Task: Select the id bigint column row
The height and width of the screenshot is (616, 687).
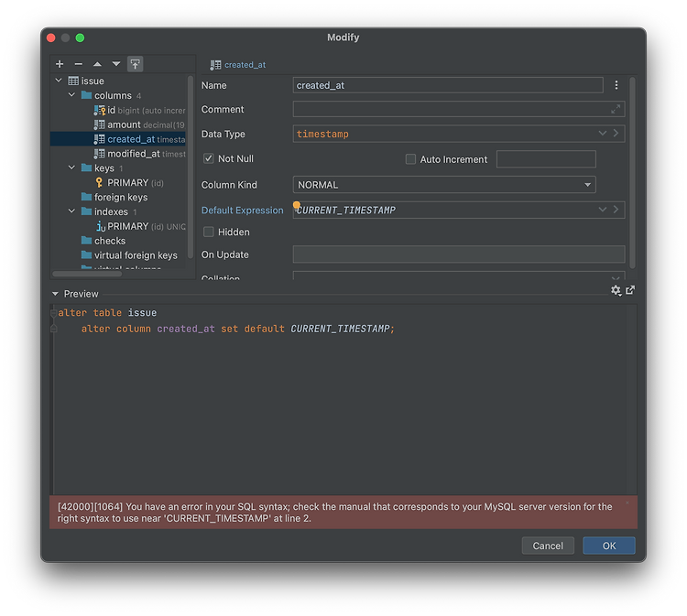Action: pos(118,110)
